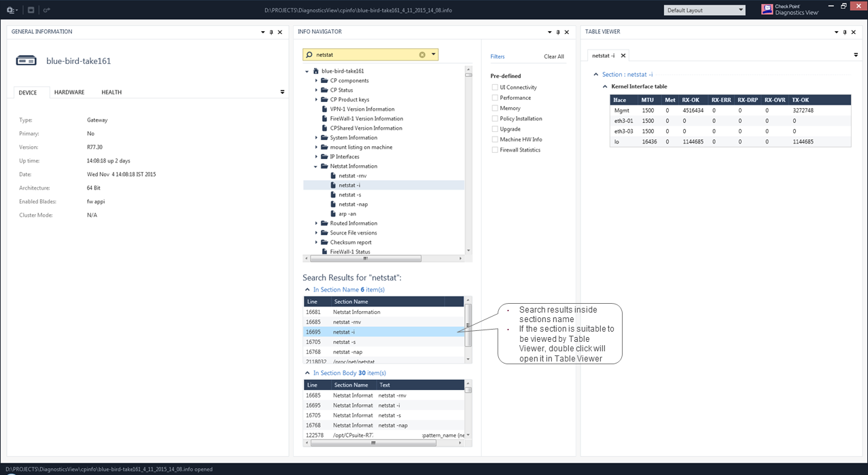
Task: Close the netstat -i tab
Action: pos(623,55)
